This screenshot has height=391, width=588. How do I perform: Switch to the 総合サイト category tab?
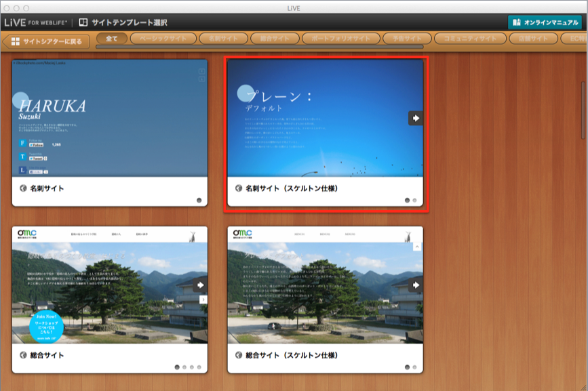click(x=275, y=39)
